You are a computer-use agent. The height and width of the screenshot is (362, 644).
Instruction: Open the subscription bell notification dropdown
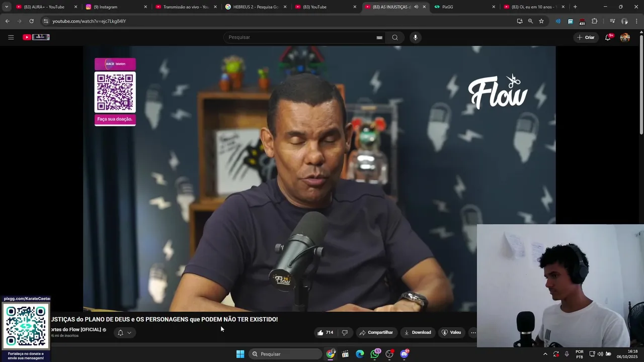[x=124, y=332]
